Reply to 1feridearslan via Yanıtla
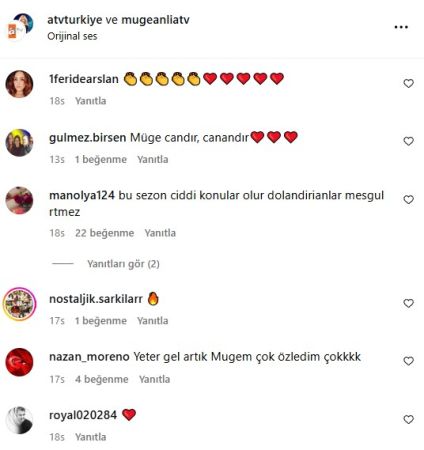The width and height of the screenshot is (424, 450). coord(90,101)
